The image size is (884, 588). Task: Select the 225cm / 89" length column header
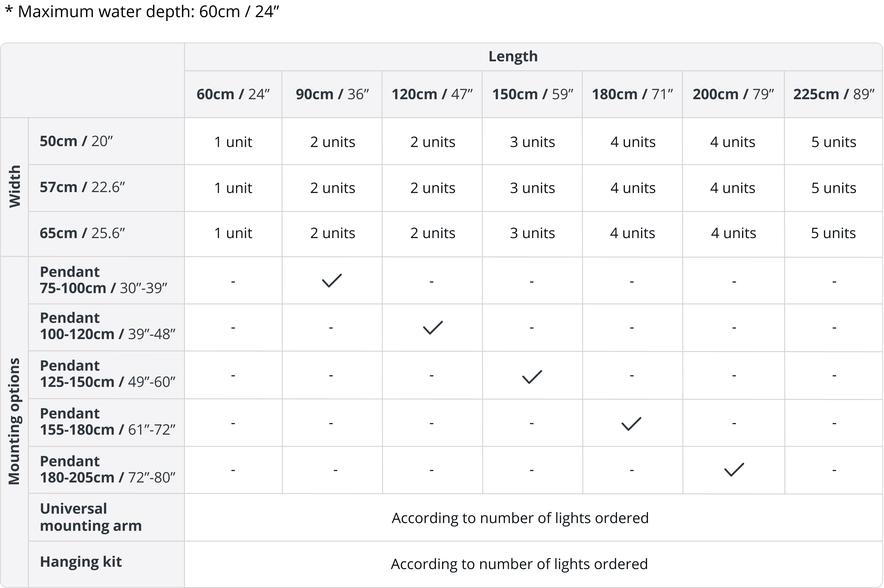click(833, 94)
